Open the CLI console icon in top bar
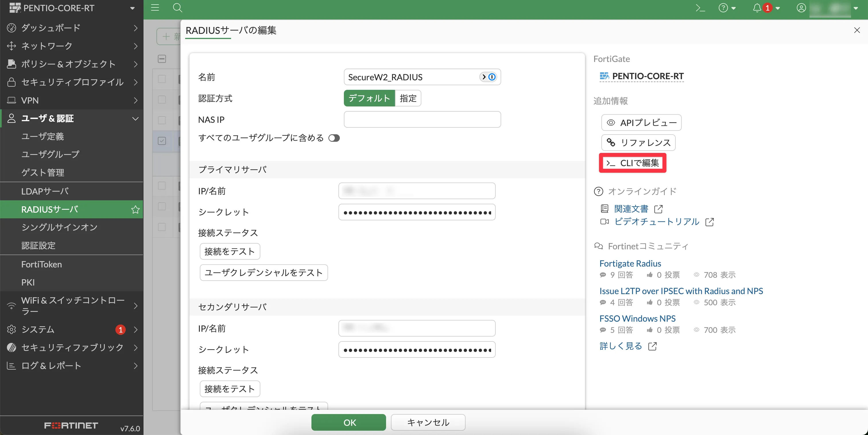 click(700, 8)
